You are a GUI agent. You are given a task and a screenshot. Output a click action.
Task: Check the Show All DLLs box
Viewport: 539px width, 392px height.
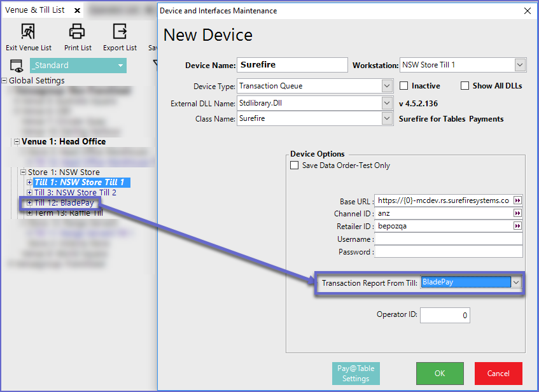[465, 86]
